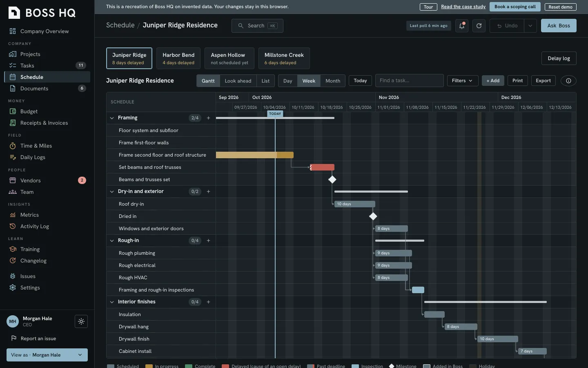Collapse the Framing phase

112,118
